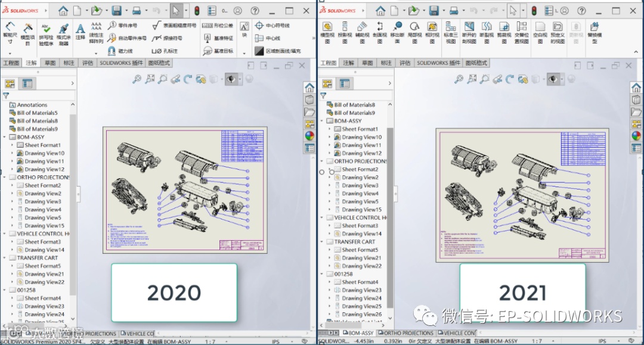Open Appearances color ball in 2021 task pane

636,136
